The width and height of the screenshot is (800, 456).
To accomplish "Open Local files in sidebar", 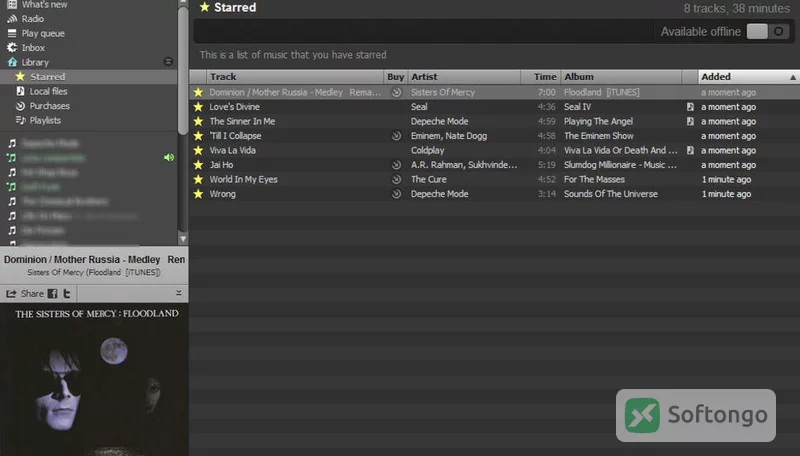I will [48, 91].
